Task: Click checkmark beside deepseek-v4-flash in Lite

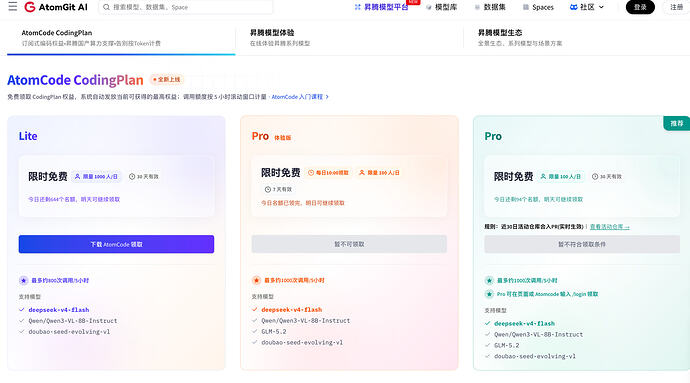Action: [x=22, y=310]
